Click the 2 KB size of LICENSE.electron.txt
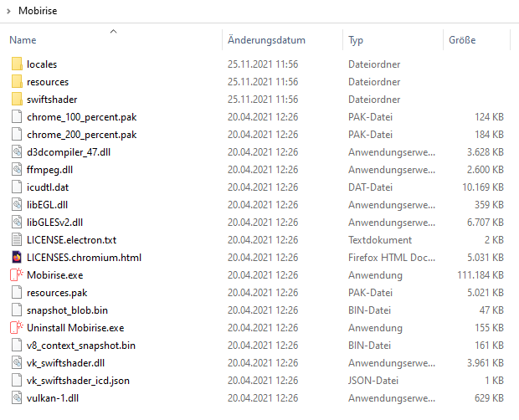The height and width of the screenshot is (420, 519). (494, 240)
